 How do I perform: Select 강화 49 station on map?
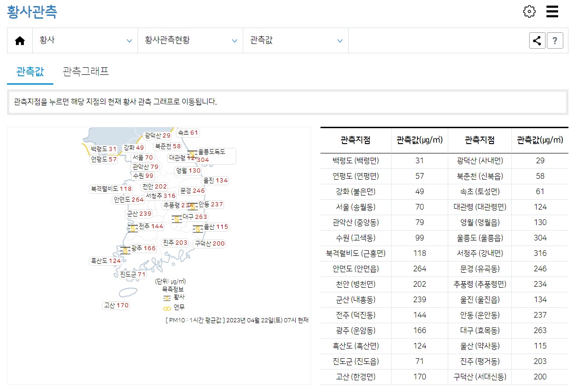[x=134, y=148]
